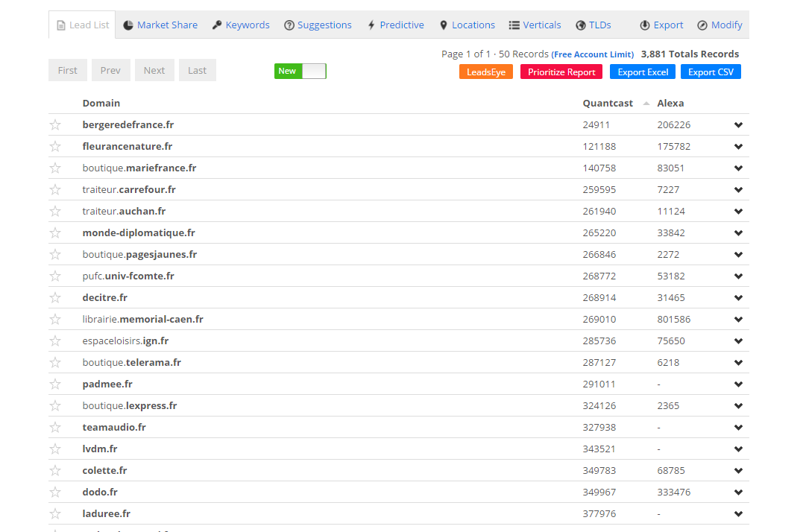Click the Locations map pin icon
The image size is (806, 532).
point(444,25)
